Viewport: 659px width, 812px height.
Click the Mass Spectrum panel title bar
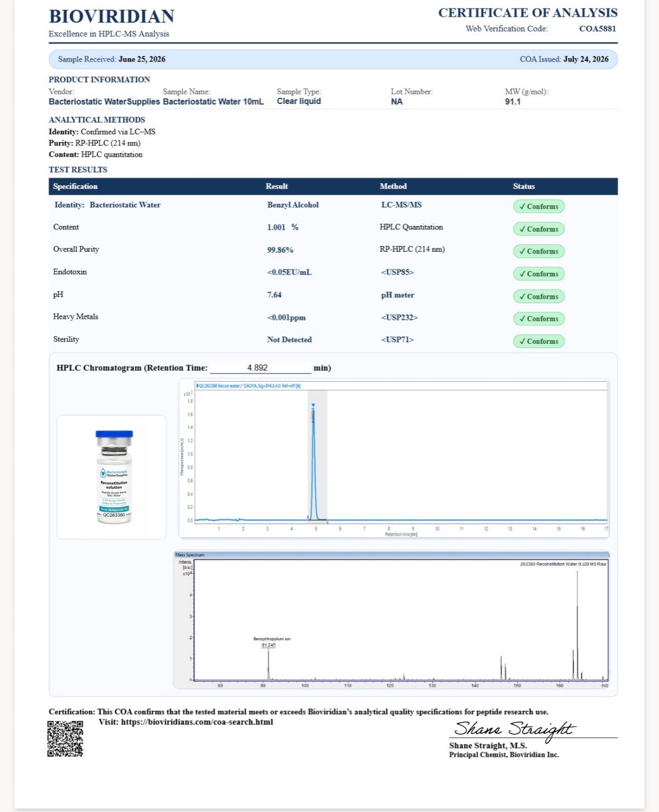(x=391, y=555)
